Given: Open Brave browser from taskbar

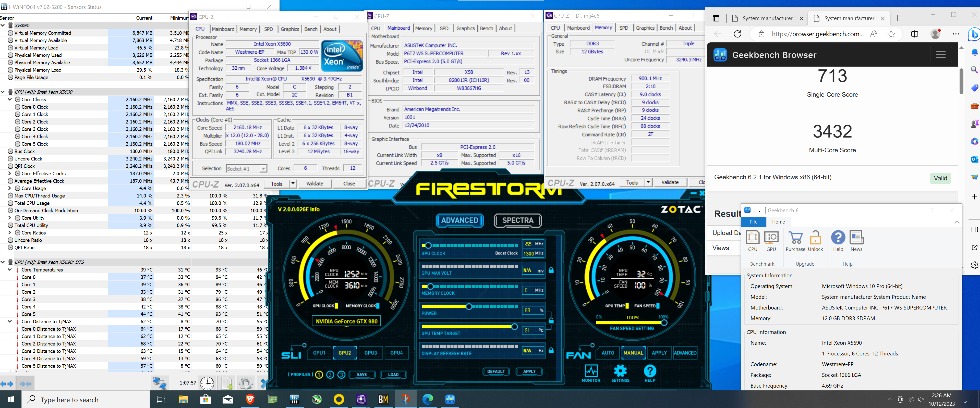Looking at the screenshot, I should pyautogui.click(x=250, y=399).
